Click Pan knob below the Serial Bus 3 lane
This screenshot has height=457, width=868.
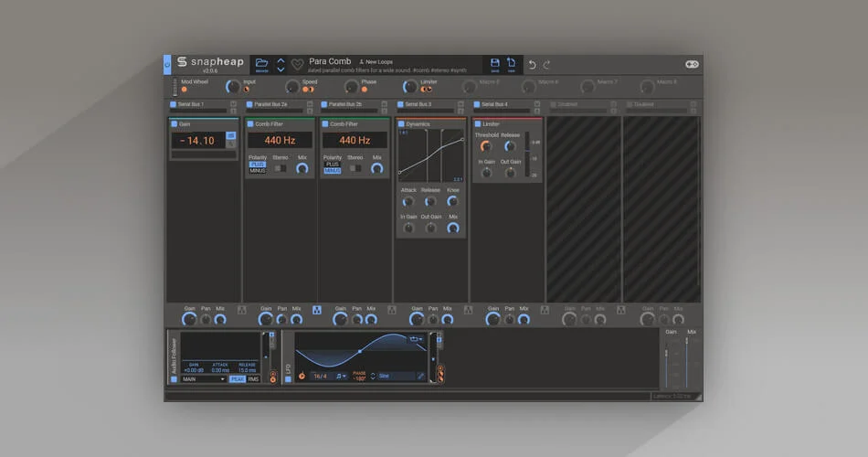[x=433, y=320]
